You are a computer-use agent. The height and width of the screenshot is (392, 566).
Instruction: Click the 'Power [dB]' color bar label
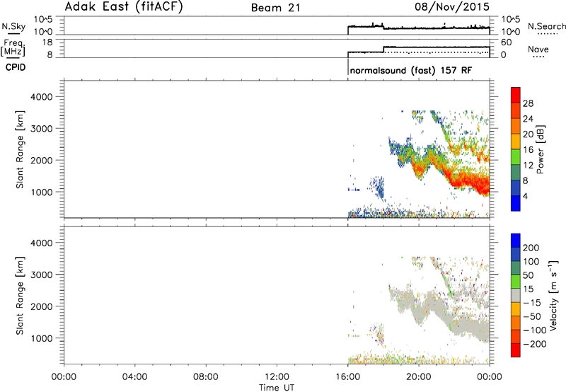(541, 149)
